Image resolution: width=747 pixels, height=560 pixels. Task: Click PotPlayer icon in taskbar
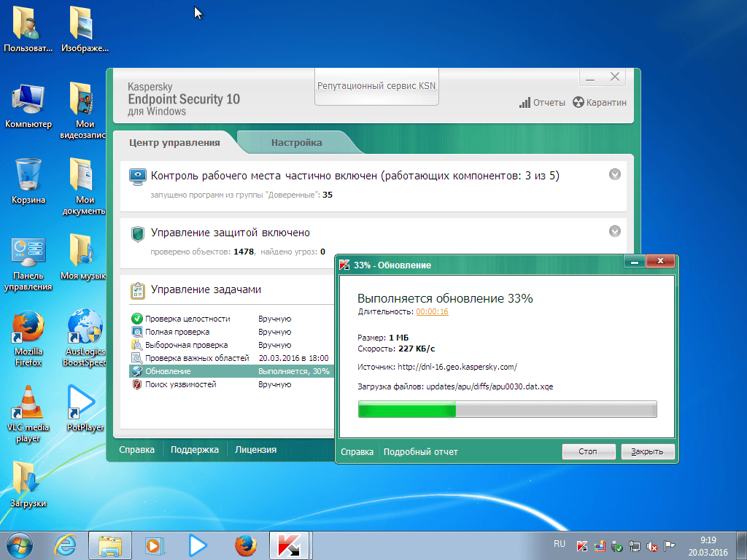click(x=198, y=545)
